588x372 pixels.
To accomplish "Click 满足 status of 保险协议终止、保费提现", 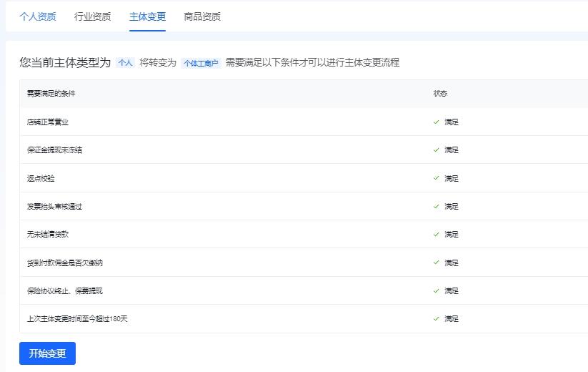I will coord(452,291).
